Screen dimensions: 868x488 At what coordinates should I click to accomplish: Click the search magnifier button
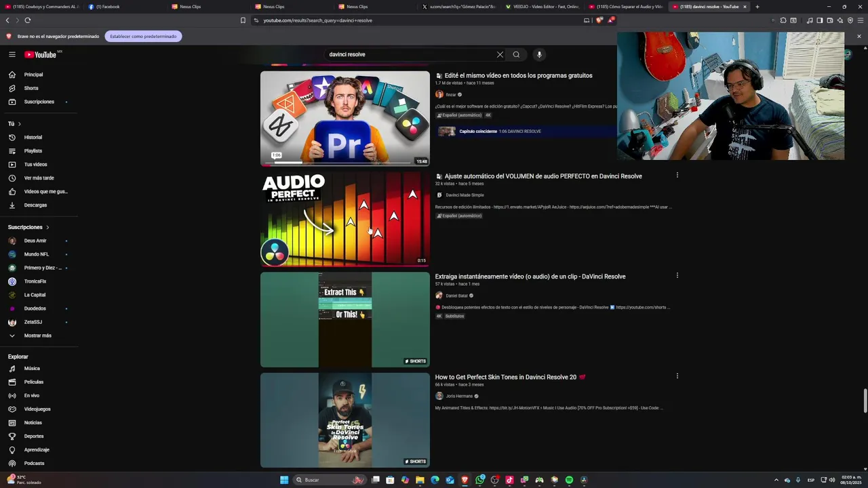[x=516, y=54]
